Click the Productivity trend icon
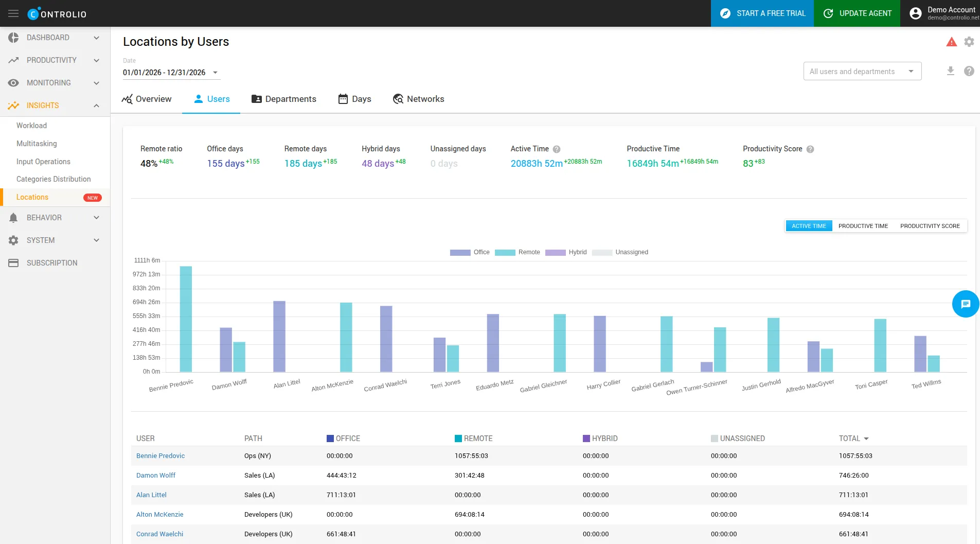 13,60
